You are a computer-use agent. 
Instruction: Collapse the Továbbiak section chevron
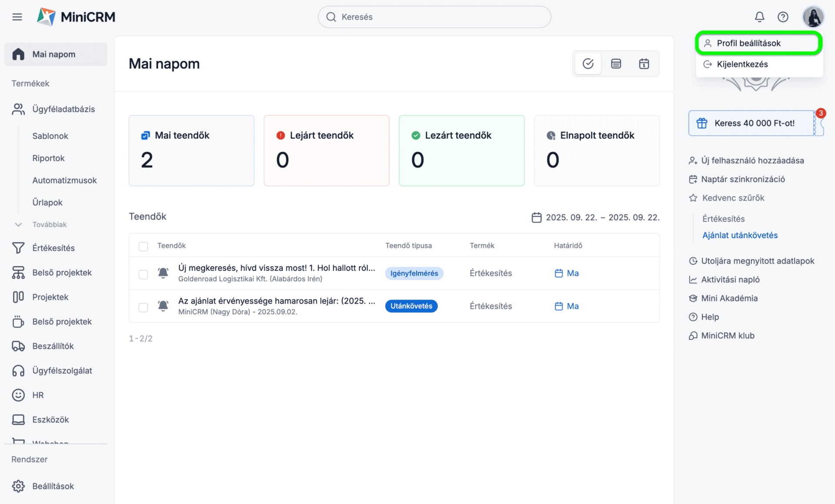(18, 225)
